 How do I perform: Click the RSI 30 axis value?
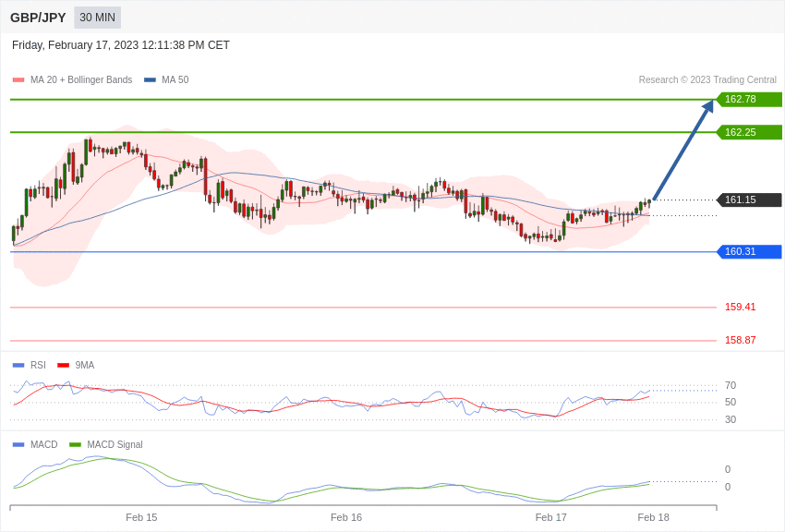pyautogui.click(x=731, y=419)
